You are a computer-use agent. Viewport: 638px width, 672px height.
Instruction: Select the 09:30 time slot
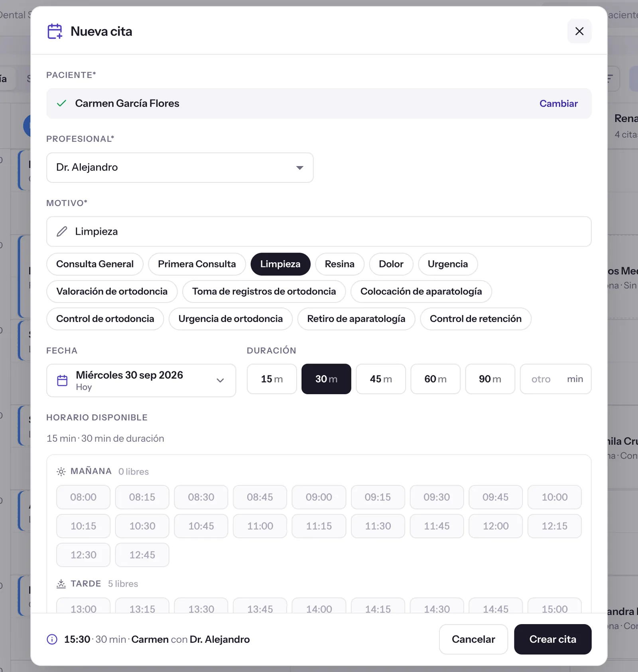(437, 497)
